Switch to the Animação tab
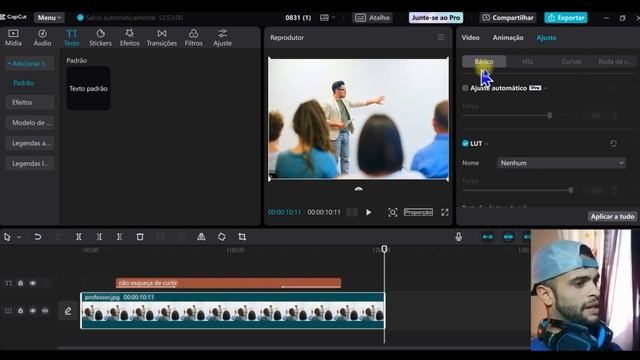This screenshot has width=640, height=360. [508, 38]
